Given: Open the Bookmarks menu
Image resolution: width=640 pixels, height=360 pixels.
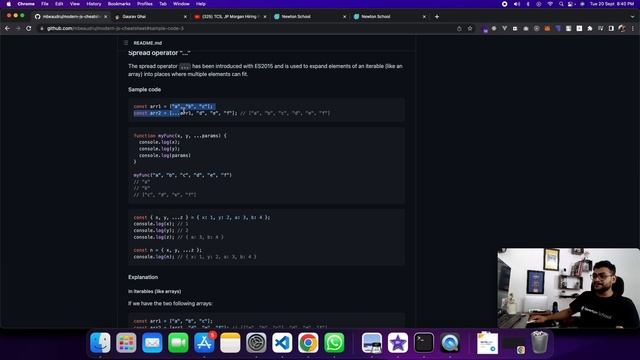Looking at the screenshot, I should [119, 4].
